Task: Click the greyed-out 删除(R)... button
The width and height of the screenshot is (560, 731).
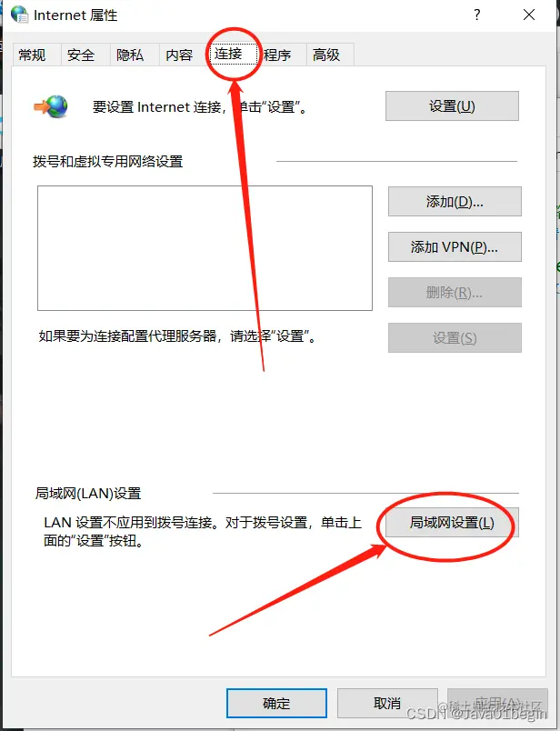Action: pos(455,292)
